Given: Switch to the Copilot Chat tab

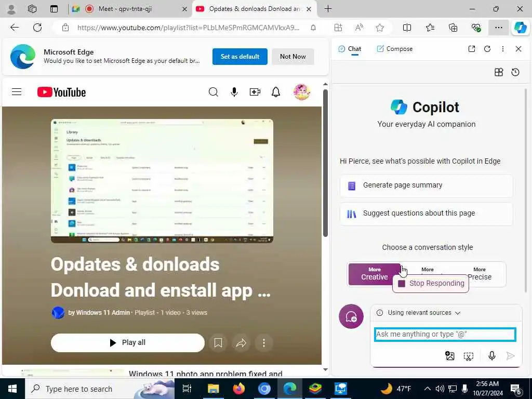Looking at the screenshot, I should 350,49.
